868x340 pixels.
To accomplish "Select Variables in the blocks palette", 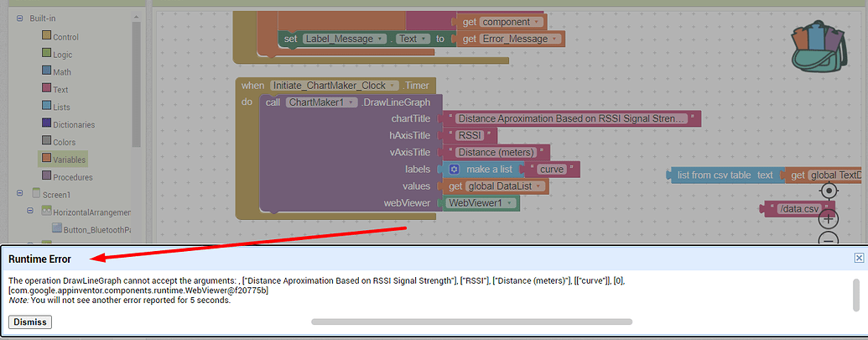I will pyautogui.click(x=69, y=159).
